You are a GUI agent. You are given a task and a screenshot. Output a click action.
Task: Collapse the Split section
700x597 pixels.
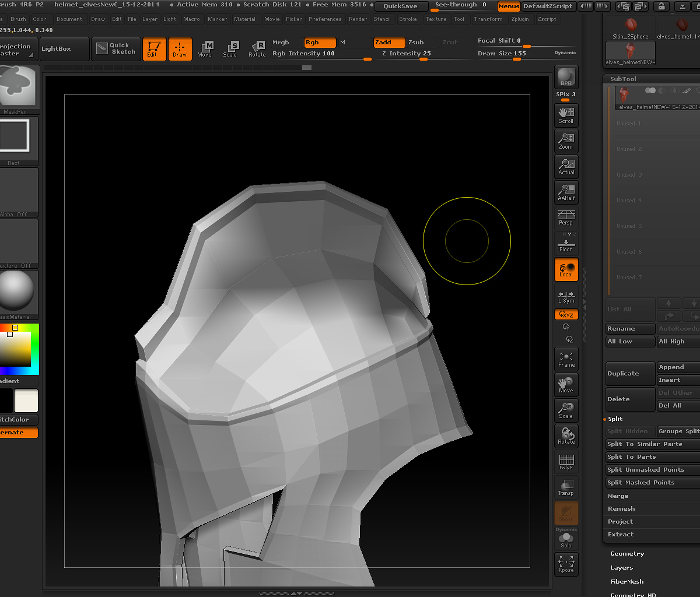click(615, 419)
